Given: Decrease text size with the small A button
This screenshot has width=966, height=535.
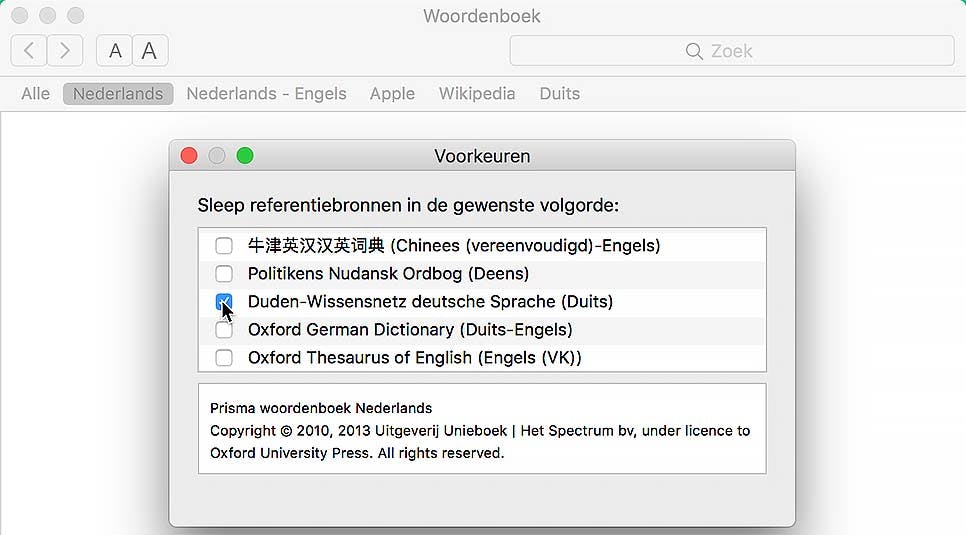Looking at the screenshot, I should click(115, 50).
